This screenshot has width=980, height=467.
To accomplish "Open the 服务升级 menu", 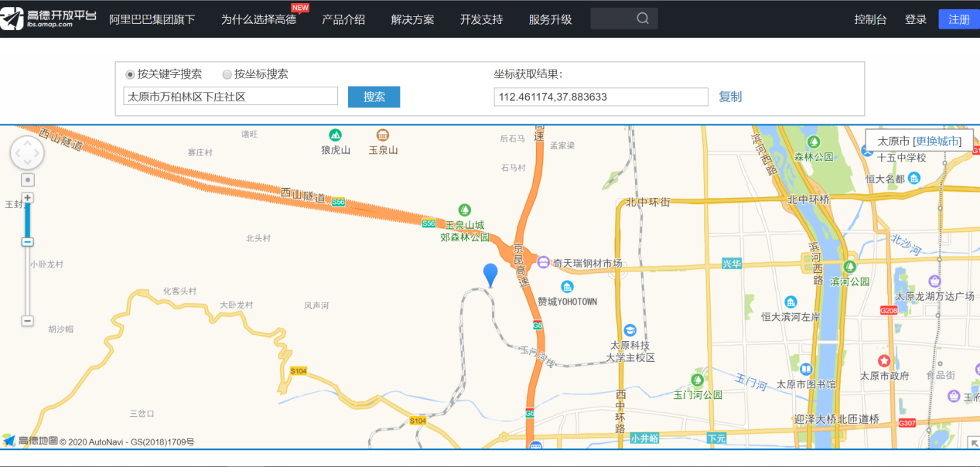I will click(x=550, y=19).
